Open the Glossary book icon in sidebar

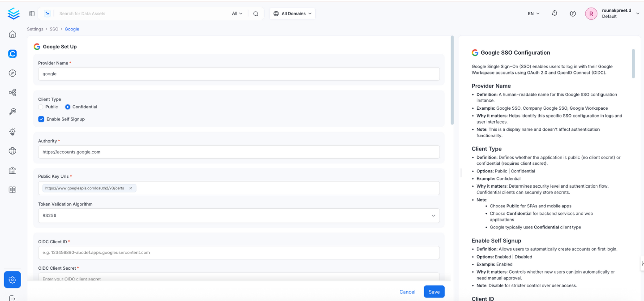point(13,190)
